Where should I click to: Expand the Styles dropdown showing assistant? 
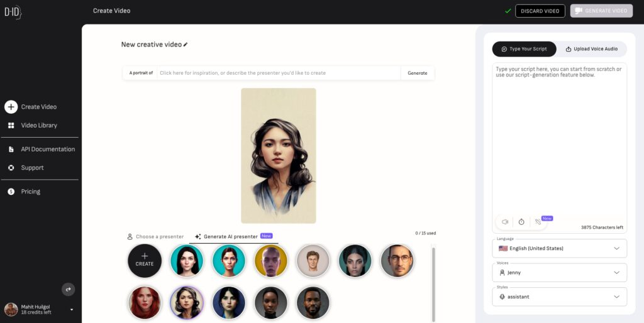point(559,297)
